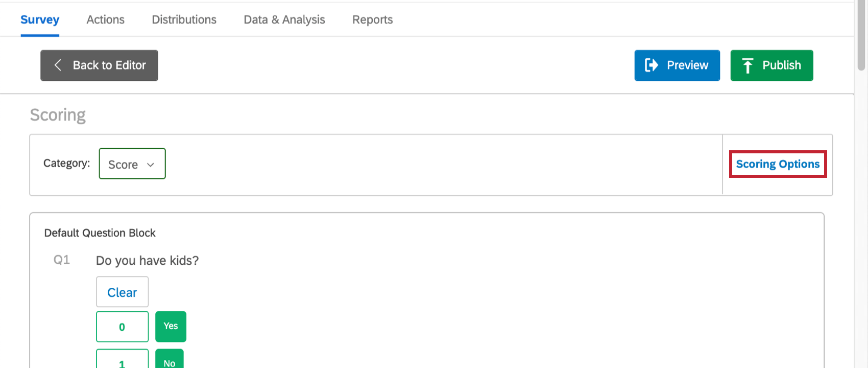Switch to the Reports tab
The image size is (868, 368).
click(372, 19)
